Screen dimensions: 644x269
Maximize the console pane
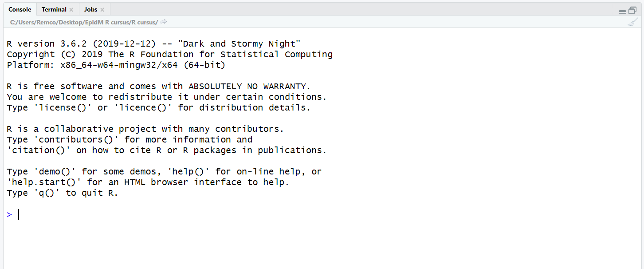632,11
